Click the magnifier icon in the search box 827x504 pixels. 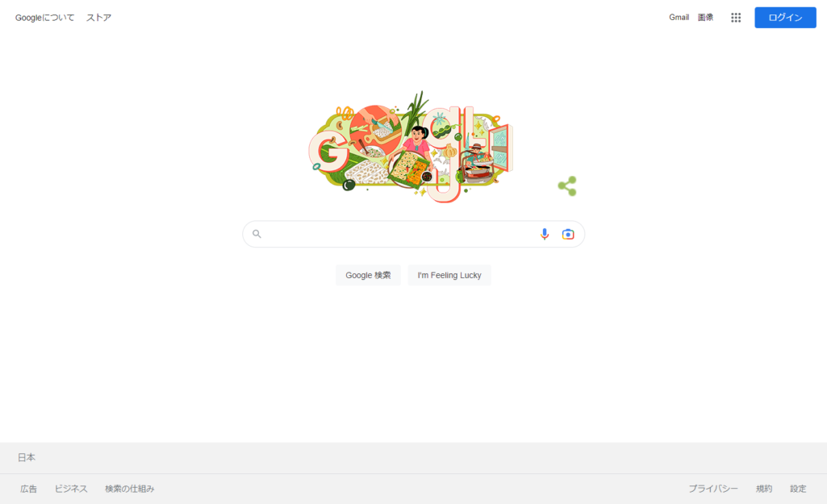(x=257, y=234)
